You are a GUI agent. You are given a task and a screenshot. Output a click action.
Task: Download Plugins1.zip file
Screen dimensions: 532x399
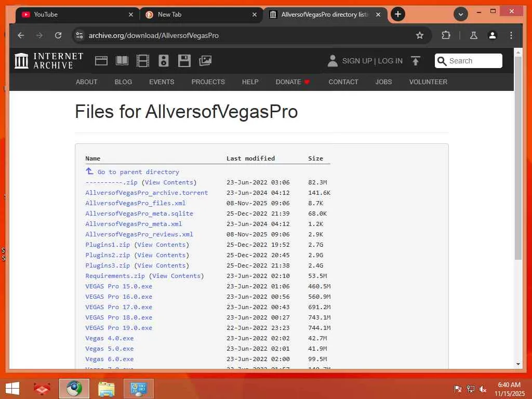[x=108, y=245]
